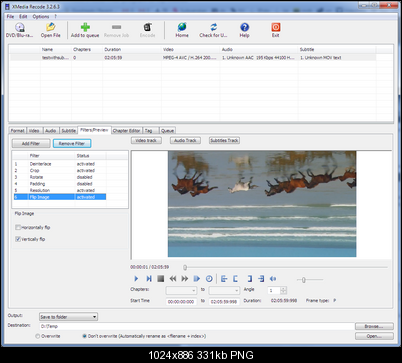Switch to the Chapter Editor tab
This screenshot has height=363, width=402.
pyautogui.click(x=126, y=131)
